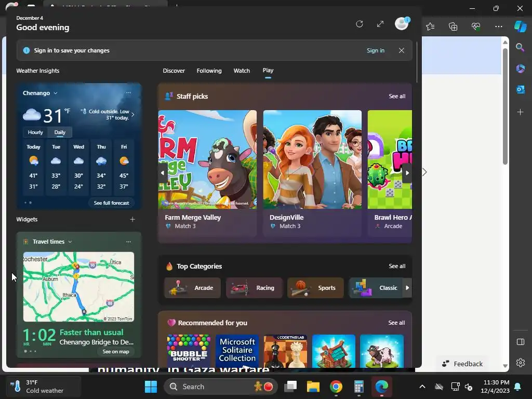
Task: Select Tue forecast column
Action: coord(56,167)
